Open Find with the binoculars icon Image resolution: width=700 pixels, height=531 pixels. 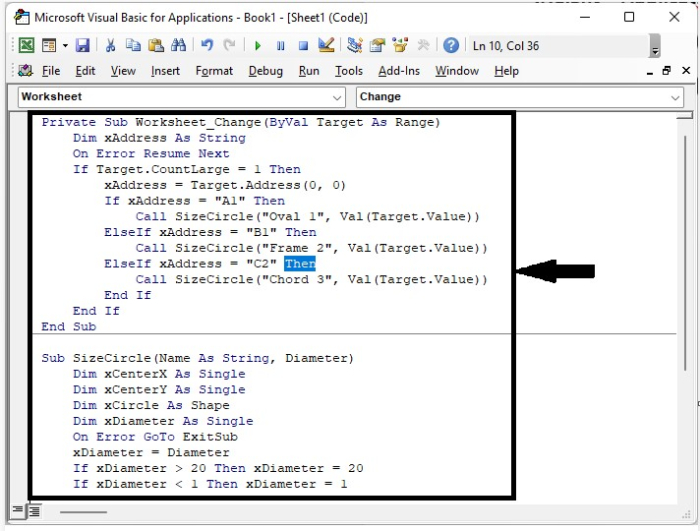(x=179, y=46)
